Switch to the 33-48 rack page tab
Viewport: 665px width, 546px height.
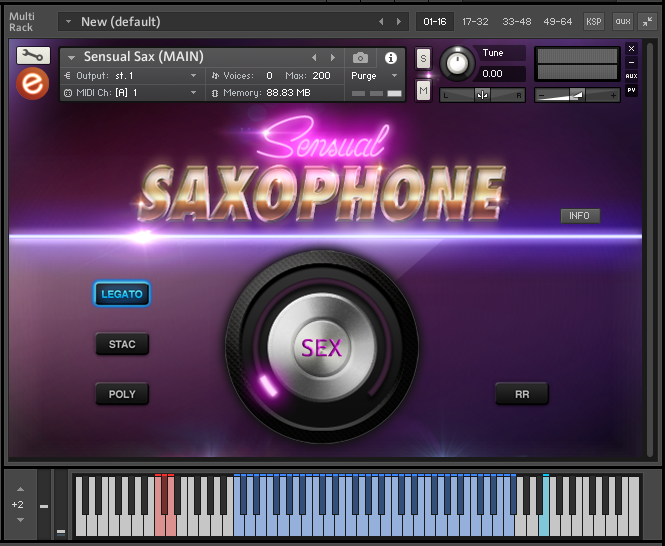(516, 21)
